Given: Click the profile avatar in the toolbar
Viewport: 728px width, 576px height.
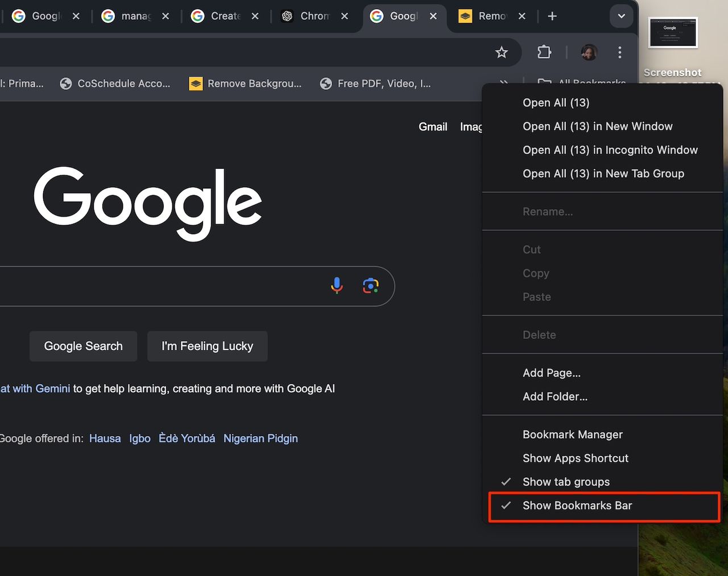Looking at the screenshot, I should click(x=589, y=52).
